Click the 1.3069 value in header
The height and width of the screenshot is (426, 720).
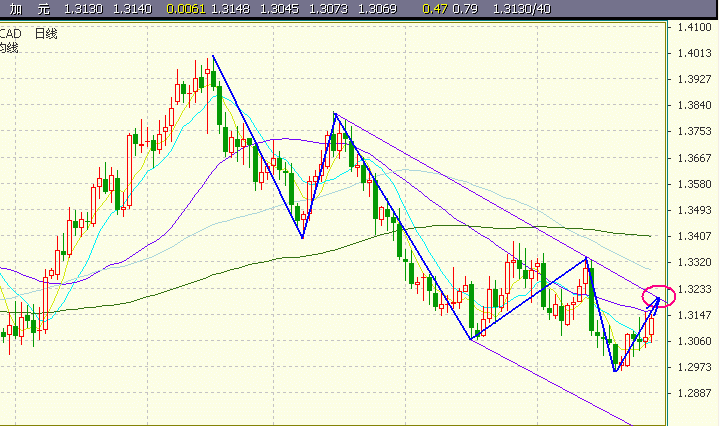coord(377,9)
